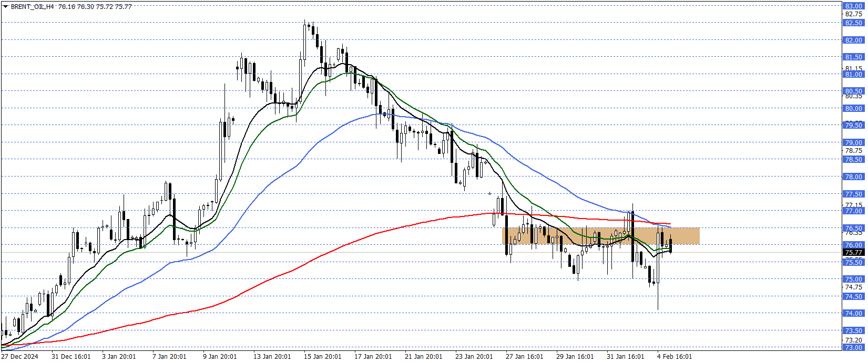Open the chart menu triangle beside BRENT_OIL

click(6, 7)
